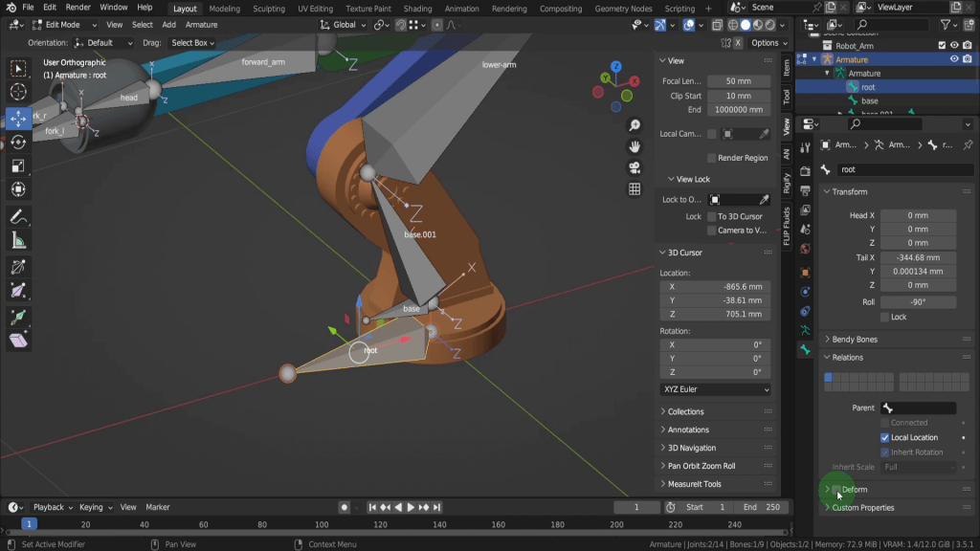Image resolution: width=980 pixels, height=551 pixels.
Task: Open the Armature menu in viewport header
Action: [x=201, y=25]
